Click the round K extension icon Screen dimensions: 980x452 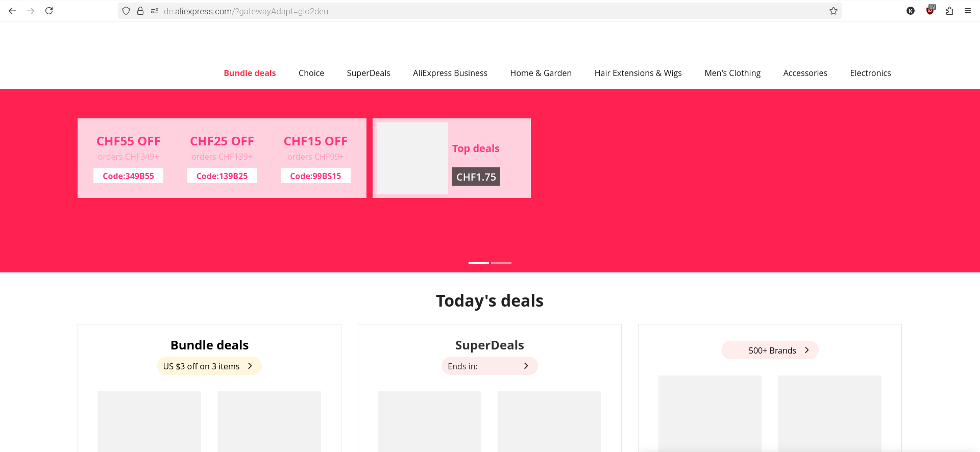pos(911,11)
